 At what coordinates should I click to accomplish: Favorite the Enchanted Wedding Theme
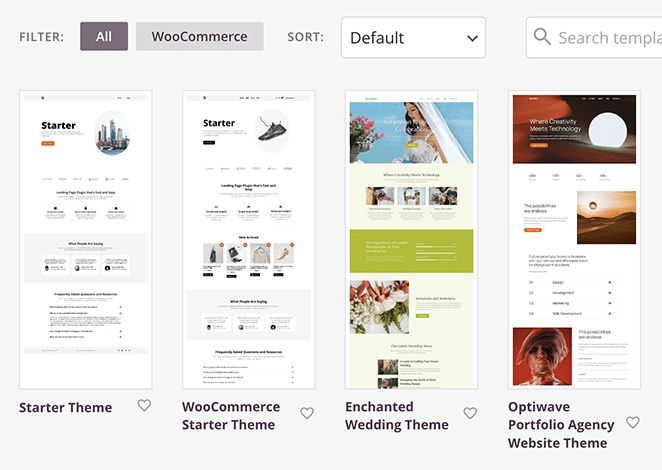pyautogui.click(x=470, y=414)
